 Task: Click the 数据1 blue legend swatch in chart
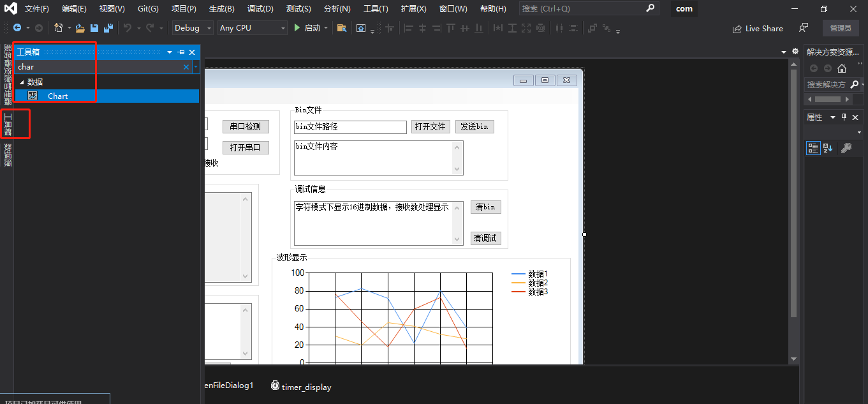tap(519, 274)
